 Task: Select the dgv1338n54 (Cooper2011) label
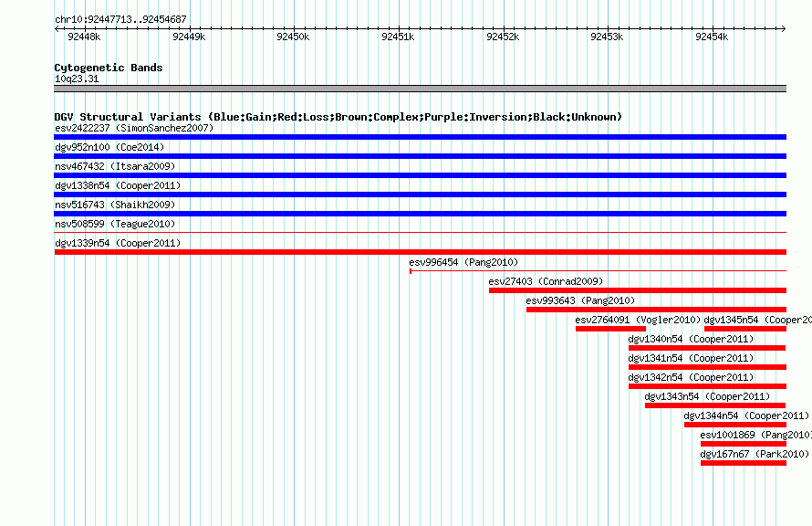tap(118, 185)
